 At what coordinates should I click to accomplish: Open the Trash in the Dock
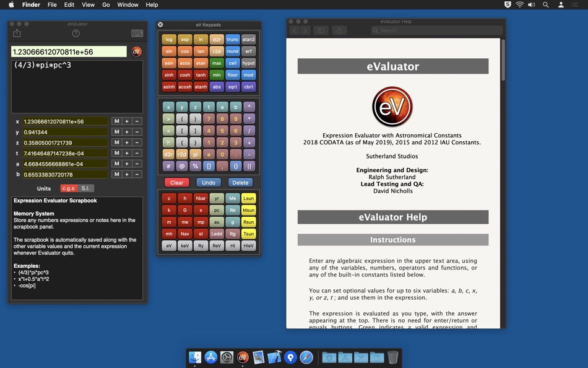click(x=392, y=357)
